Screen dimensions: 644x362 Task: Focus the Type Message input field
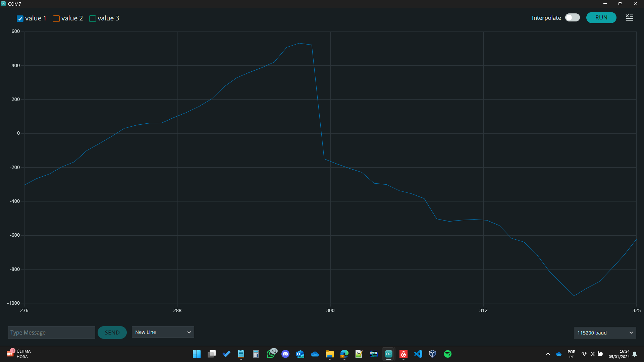[x=51, y=333]
